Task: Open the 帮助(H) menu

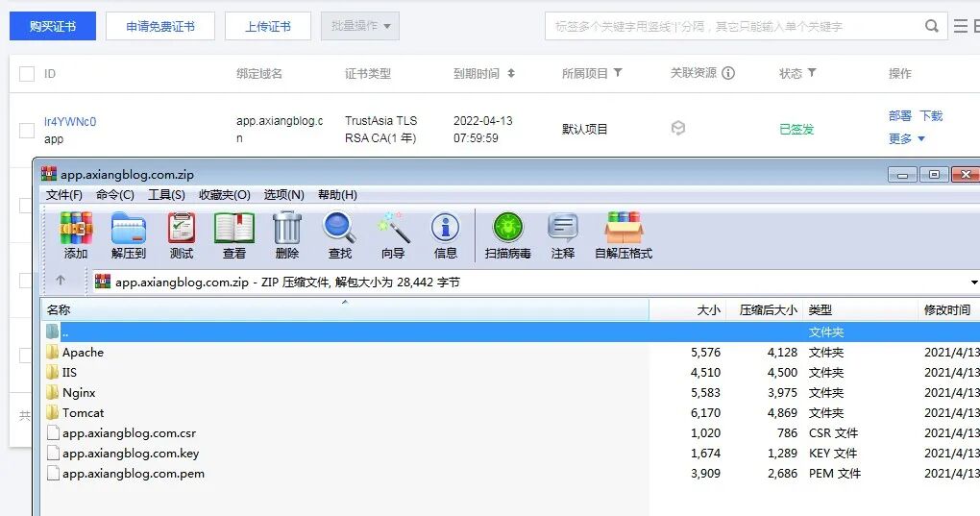Action: pyautogui.click(x=337, y=195)
